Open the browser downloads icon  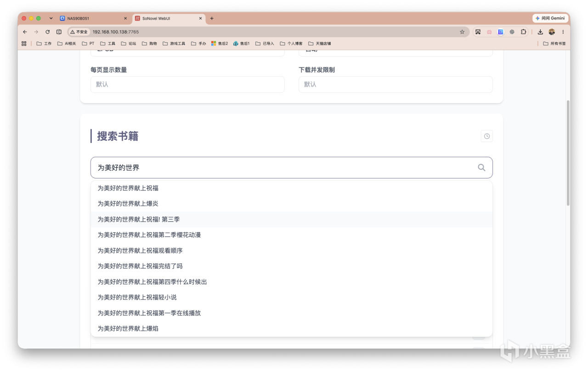click(540, 32)
